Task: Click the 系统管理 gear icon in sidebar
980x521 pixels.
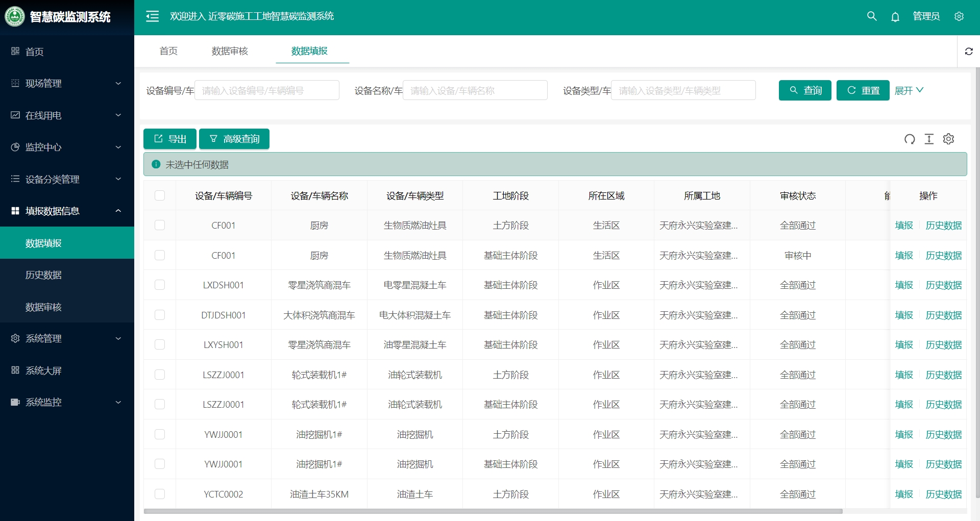Action: 15,338
